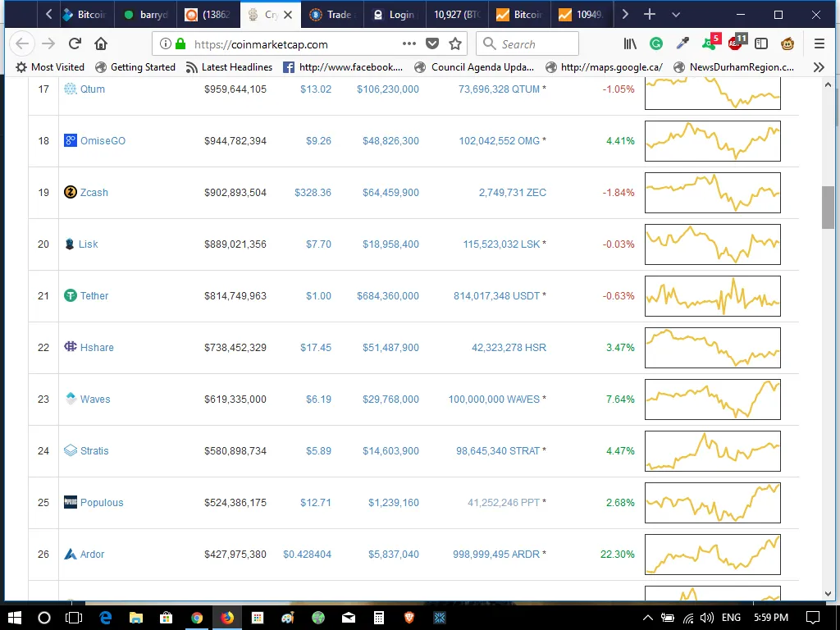This screenshot has height=630, width=840.
Task: Open the Lisk coin link
Action: point(89,244)
